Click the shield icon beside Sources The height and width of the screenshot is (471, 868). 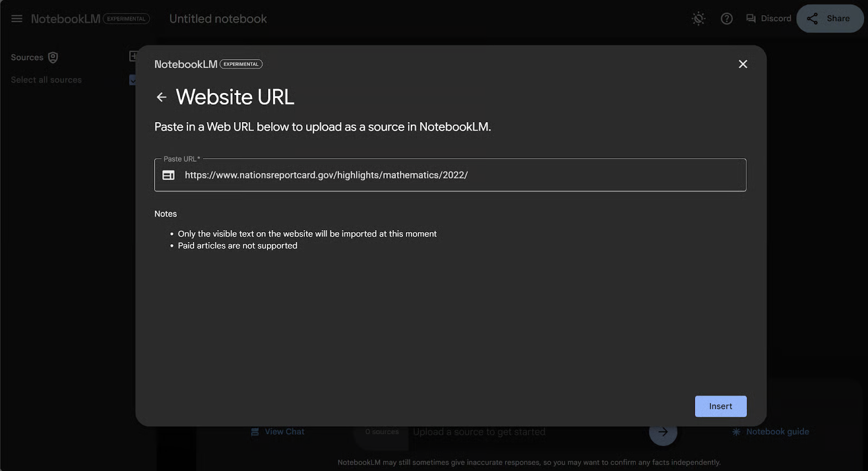click(53, 58)
